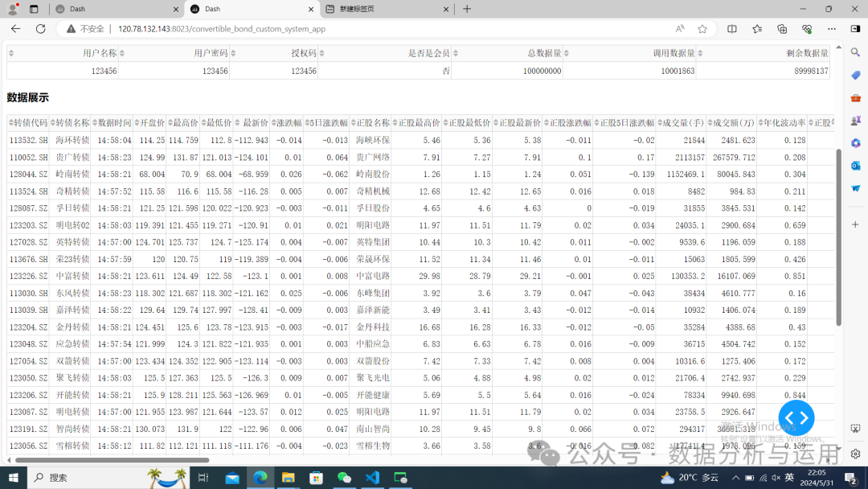Click the address bar URL field
The image size is (868, 489).
387,29
